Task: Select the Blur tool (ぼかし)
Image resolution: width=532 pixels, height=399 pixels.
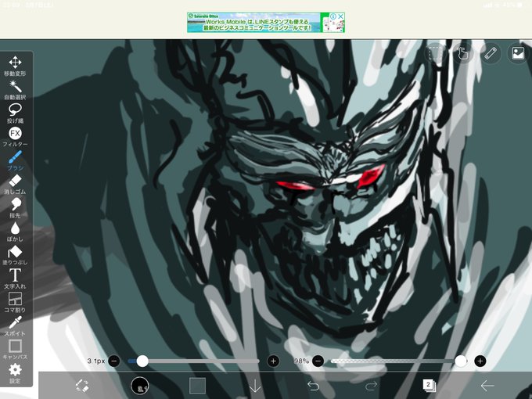Action: (x=15, y=232)
